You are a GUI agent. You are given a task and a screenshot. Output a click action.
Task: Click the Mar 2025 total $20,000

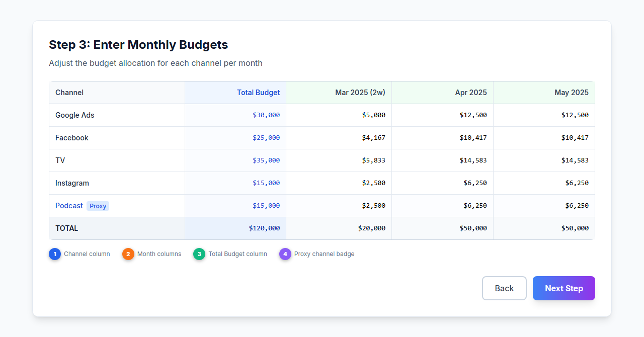click(339, 228)
